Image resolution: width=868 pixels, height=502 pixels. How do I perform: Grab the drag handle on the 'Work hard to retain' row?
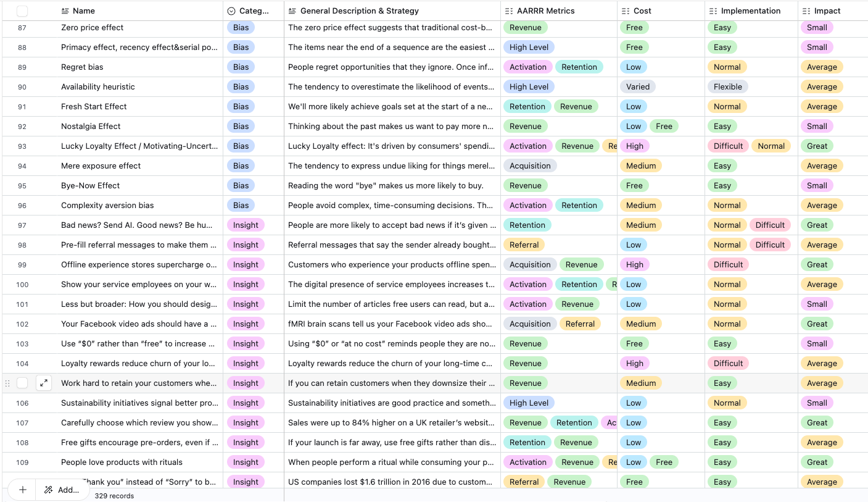click(x=7, y=383)
